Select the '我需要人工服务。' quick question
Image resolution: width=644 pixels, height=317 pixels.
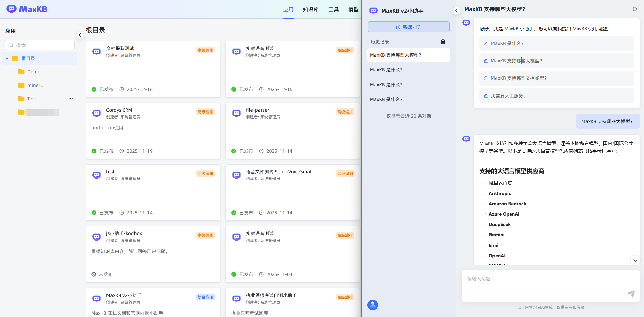508,96
